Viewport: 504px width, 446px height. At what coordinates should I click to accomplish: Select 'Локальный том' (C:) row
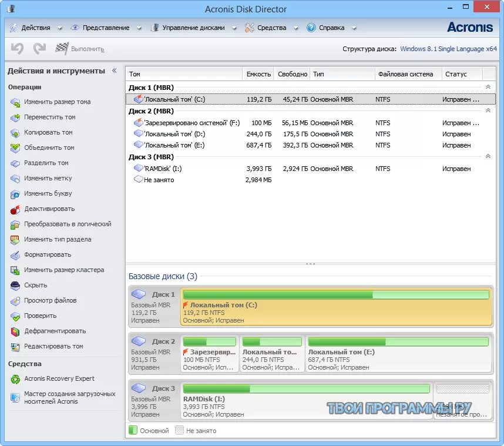[x=311, y=99]
